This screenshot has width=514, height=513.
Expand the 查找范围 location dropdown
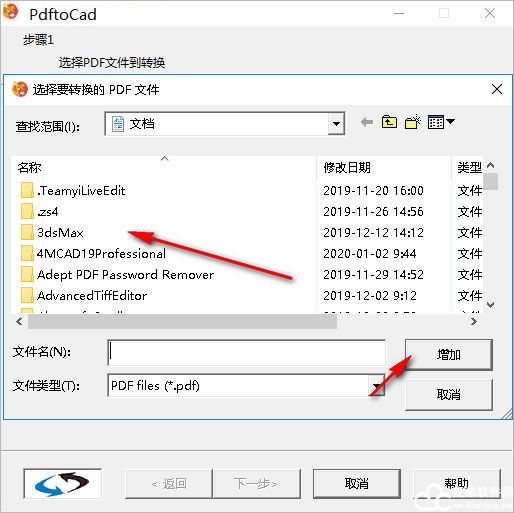(336, 124)
